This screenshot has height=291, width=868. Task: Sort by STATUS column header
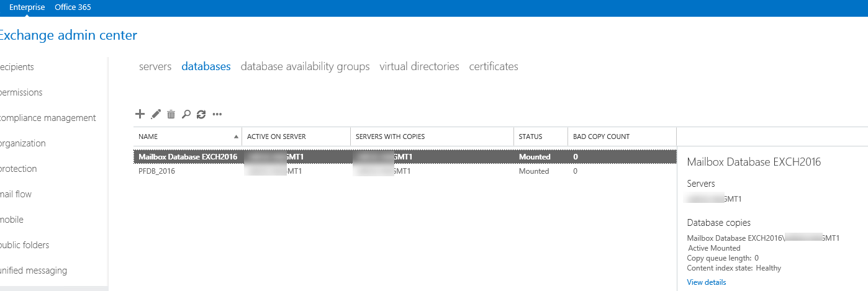tap(541, 137)
